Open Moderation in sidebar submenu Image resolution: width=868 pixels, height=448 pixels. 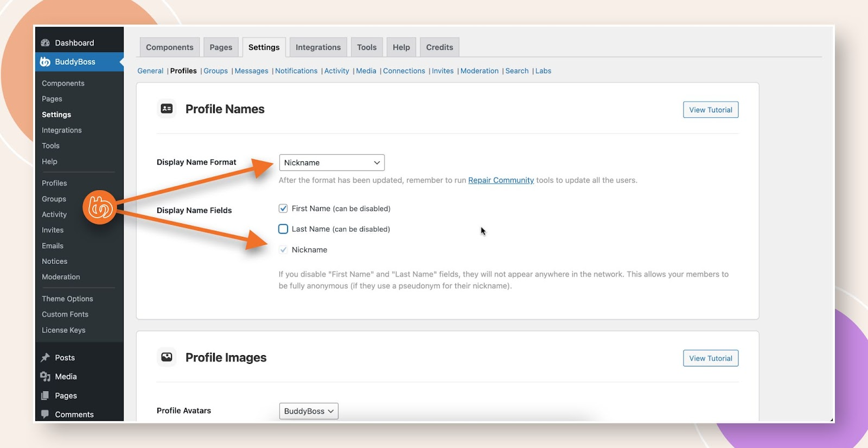point(61,277)
